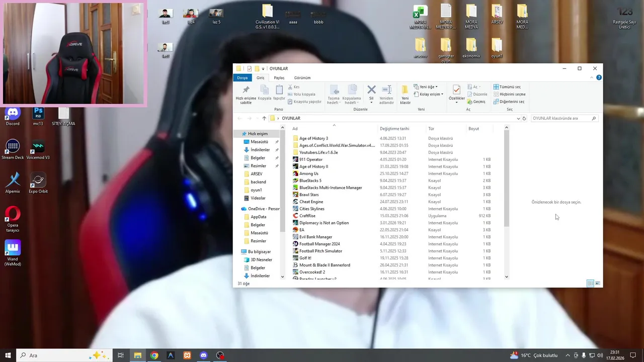Go up one folder level arrow
This screenshot has width=644, height=362.
(x=264, y=118)
